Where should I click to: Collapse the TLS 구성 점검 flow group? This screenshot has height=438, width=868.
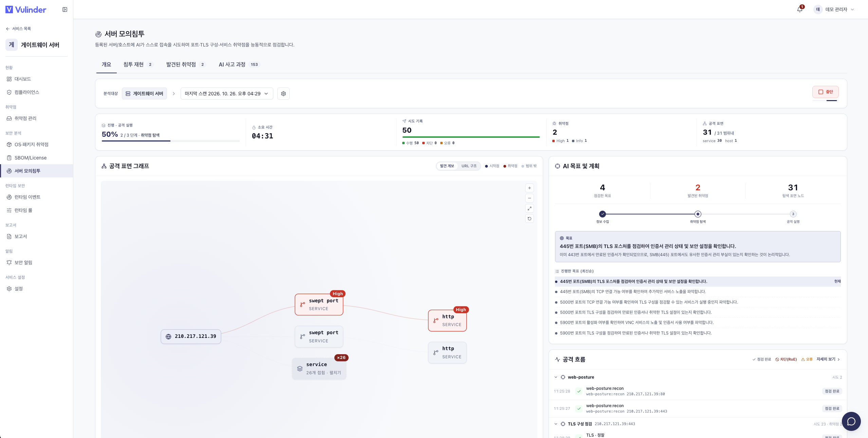(x=556, y=424)
